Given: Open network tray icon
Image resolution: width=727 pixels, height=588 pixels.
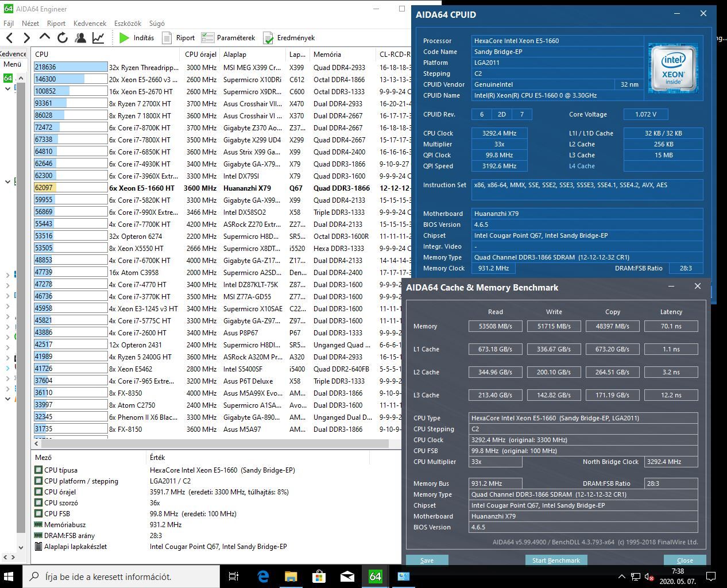Looking at the screenshot, I should [636, 577].
